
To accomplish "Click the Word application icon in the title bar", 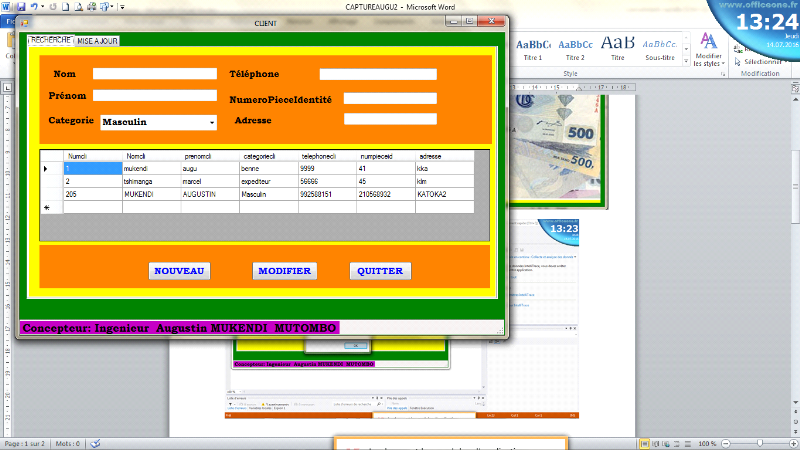I will pos(6,7).
